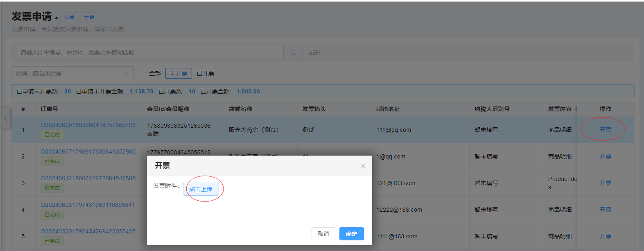Click the triangle next to 发票申请 title
Viewport: 644px width, 251px height.
tap(56, 18)
